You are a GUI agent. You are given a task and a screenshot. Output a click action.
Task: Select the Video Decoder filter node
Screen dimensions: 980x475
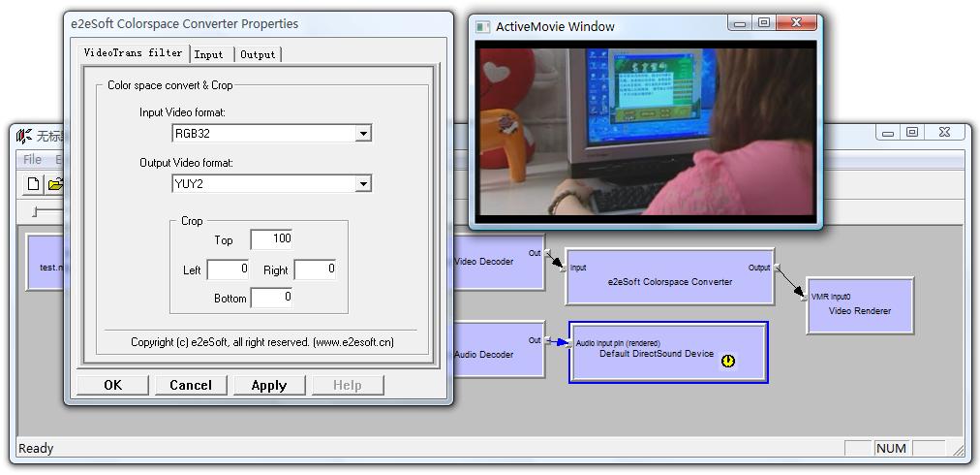[498, 262]
